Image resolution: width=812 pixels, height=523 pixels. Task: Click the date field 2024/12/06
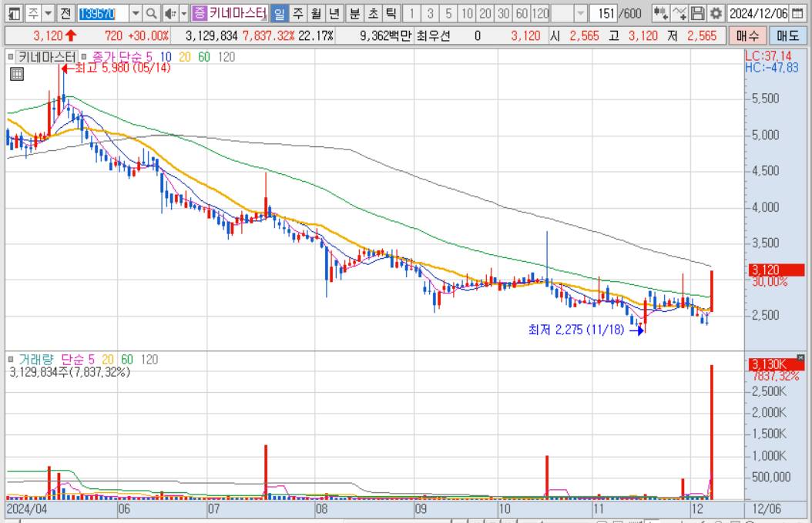759,13
